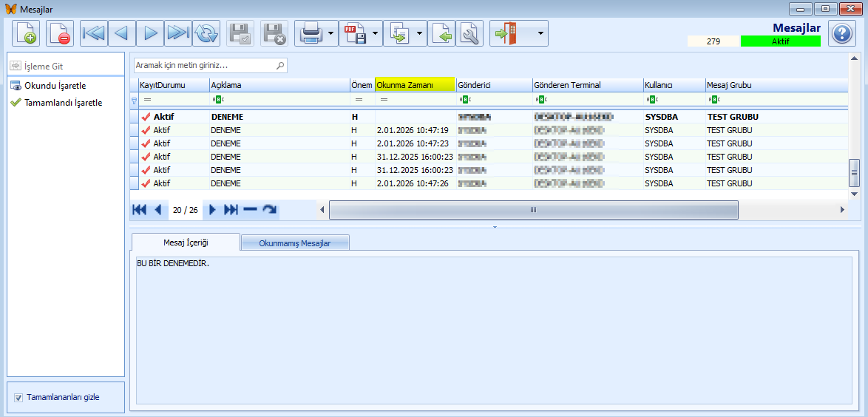Click the printer icon in toolbar
868x417 pixels.
coord(310,33)
